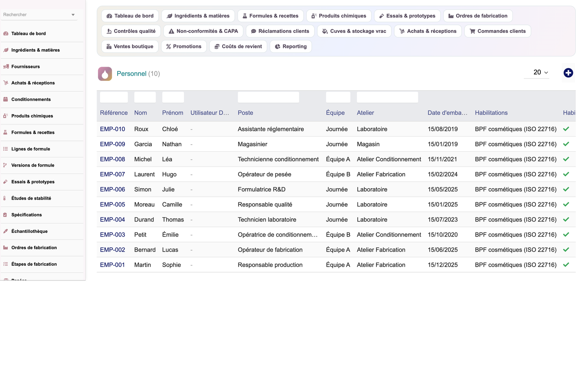This screenshot has height=367, width=588.
Task: Open employee record EMP-003
Action: tap(113, 235)
